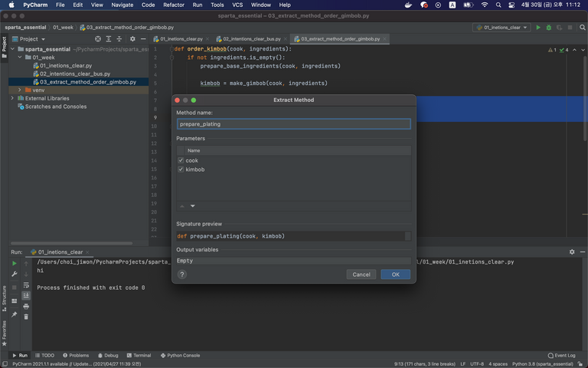Open the Favorites tool window
Screen dimensions: 588x368
4,333
